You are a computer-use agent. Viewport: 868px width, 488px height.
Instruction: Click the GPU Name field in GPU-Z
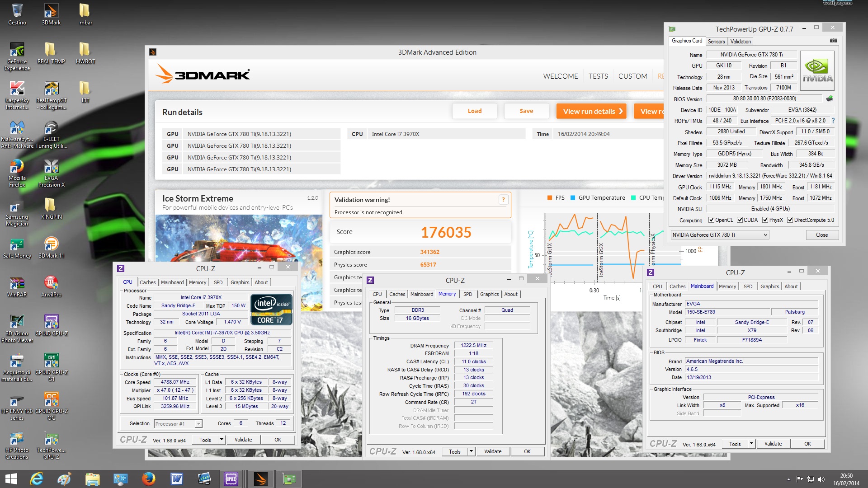751,55
